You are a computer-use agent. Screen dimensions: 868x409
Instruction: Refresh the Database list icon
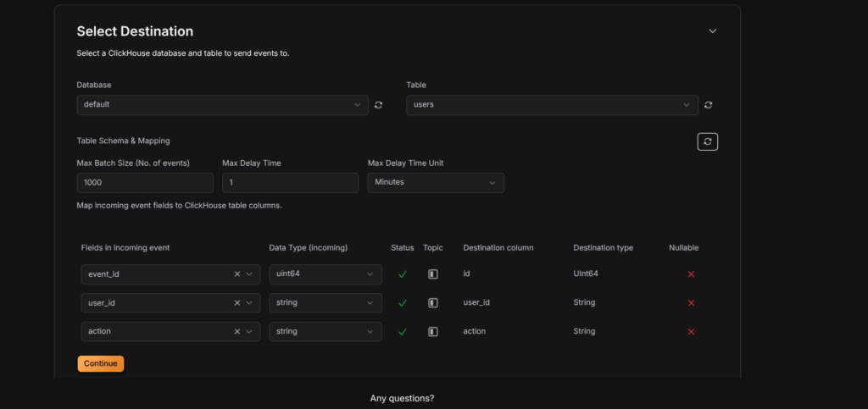click(x=379, y=105)
